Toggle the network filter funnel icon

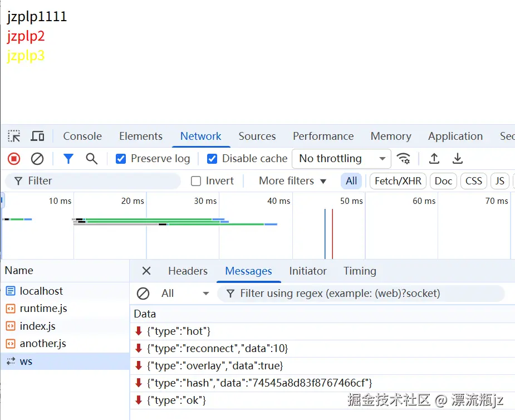pyautogui.click(x=68, y=159)
